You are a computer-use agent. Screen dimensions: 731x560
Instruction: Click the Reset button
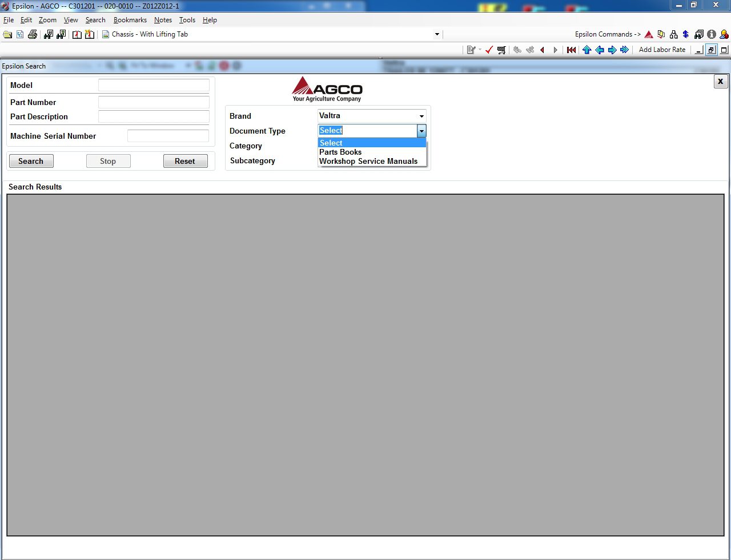(x=185, y=161)
